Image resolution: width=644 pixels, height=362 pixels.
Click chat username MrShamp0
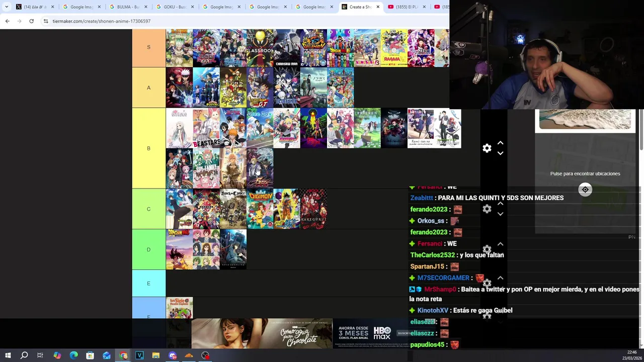(x=440, y=289)
